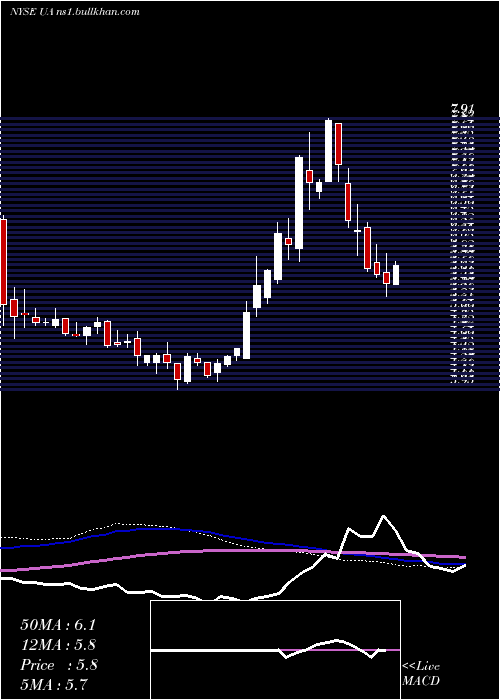
Task: Click the tallest white candlestick at chart peak
Action: tap(329, 150)
